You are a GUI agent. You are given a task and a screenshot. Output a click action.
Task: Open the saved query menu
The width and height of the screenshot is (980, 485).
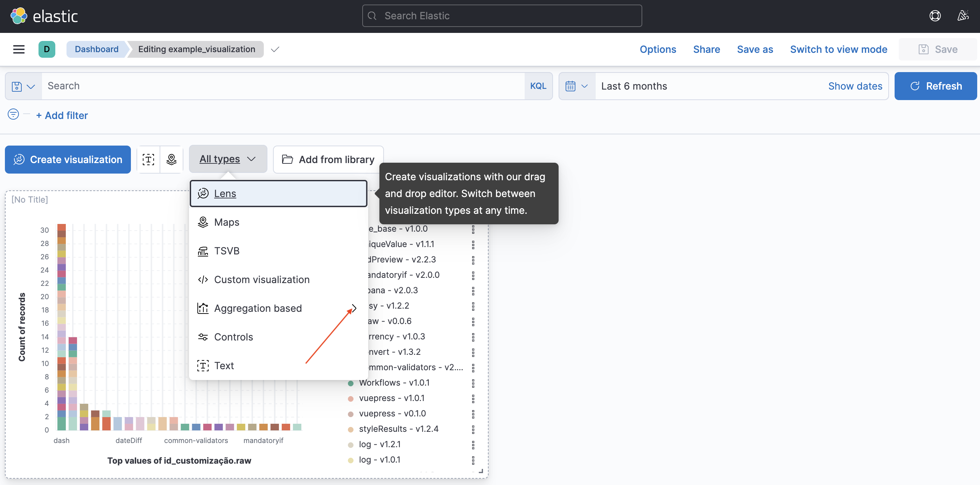[x=23, y=86]
